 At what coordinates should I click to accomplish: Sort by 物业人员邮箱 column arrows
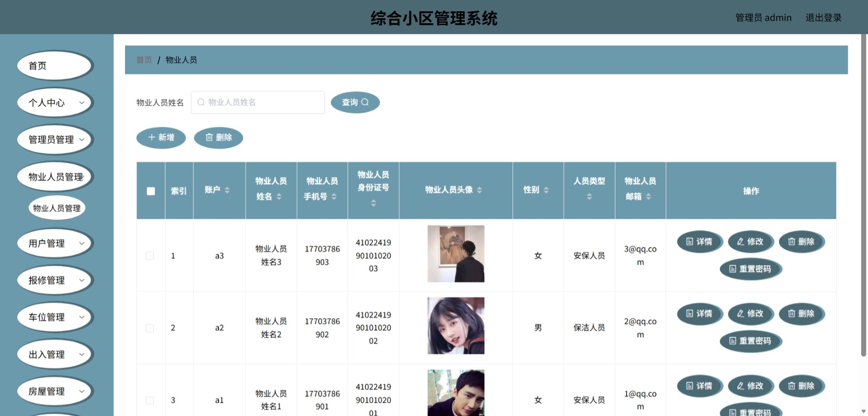coord(648,197)
